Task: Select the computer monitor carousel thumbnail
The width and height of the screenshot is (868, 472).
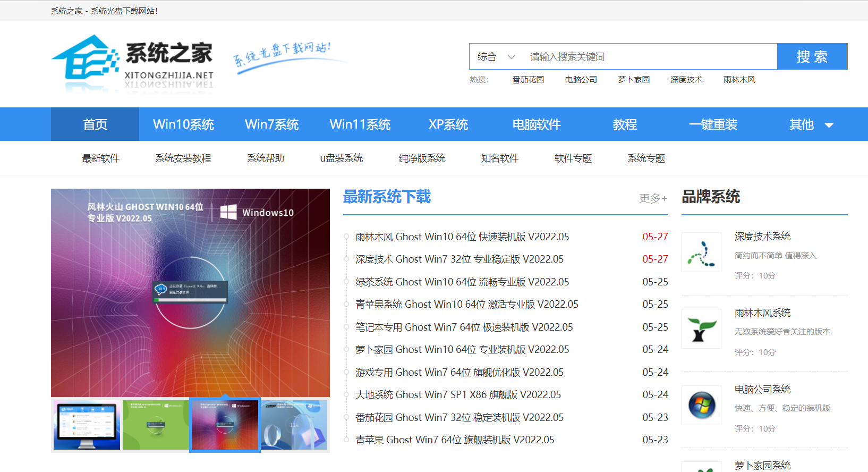Action: tap(87, 425)
